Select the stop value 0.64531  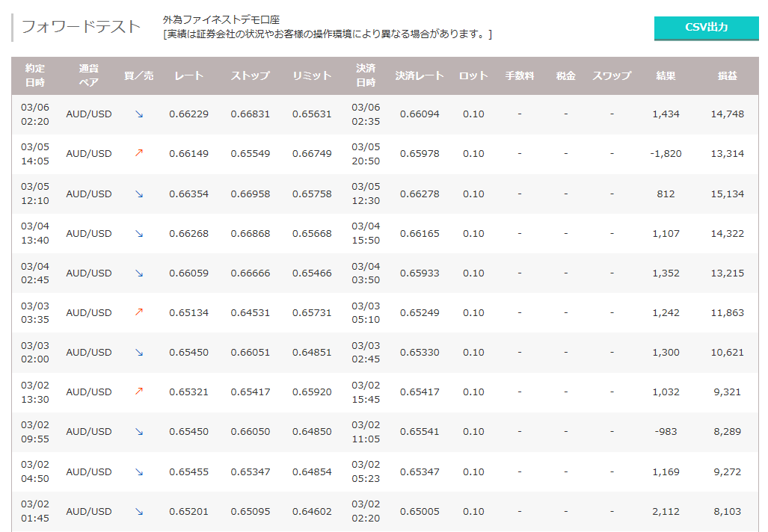[x=251, y=313]
